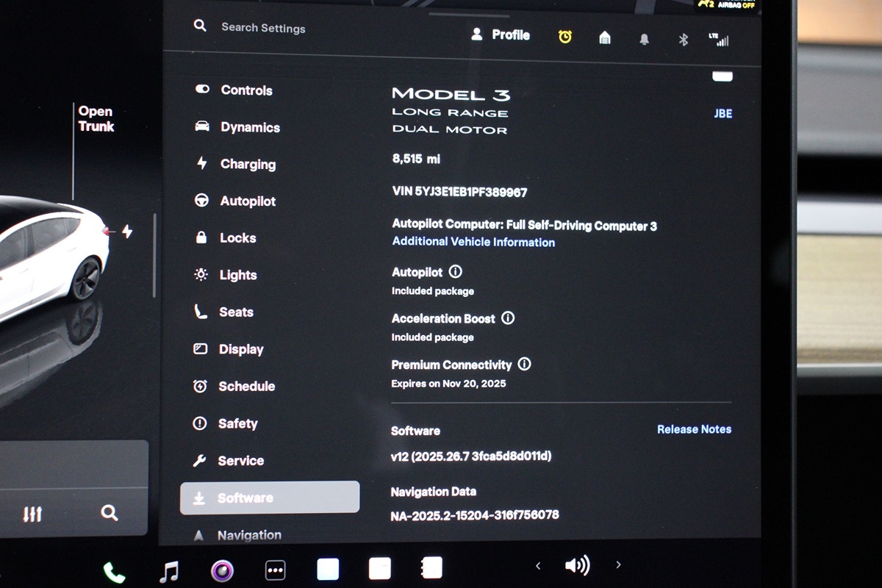Screen dimensions: 882x588
Task: Tap the yellow alarm clock icon
Action: click(564, 37)
